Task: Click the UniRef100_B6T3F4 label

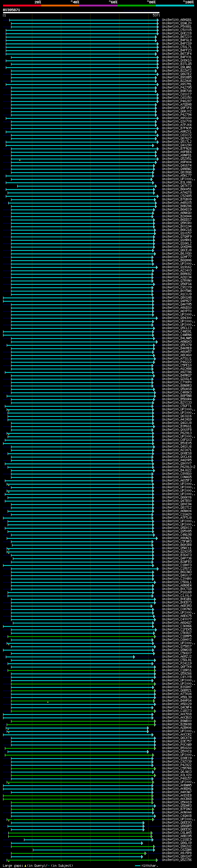Action: (177, 54)
